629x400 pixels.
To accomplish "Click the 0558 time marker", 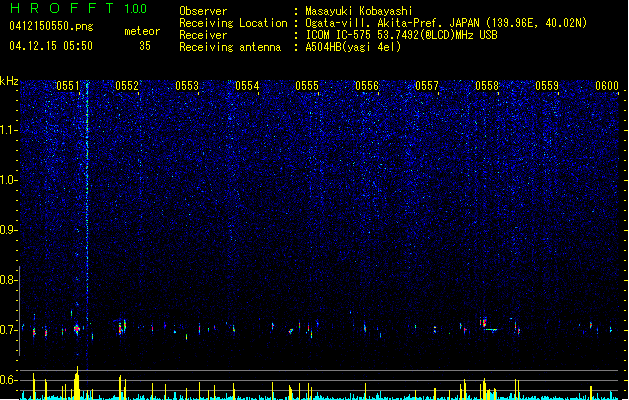I will click(487, 86).
